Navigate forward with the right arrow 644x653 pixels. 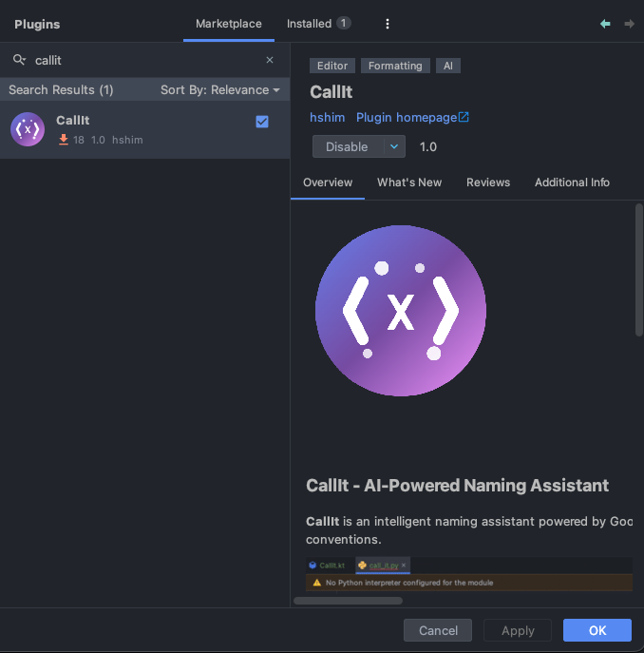[629, 24]
